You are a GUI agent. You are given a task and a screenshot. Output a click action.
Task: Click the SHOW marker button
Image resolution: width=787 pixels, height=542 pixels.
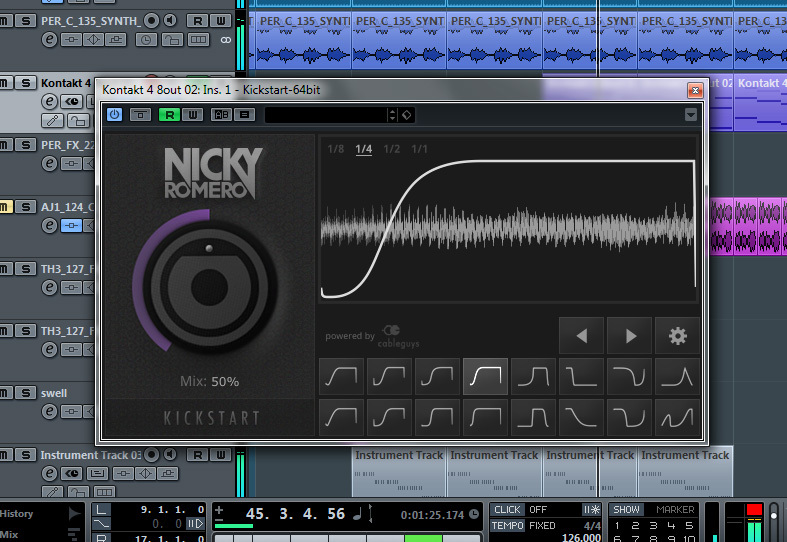pos(626,510)
